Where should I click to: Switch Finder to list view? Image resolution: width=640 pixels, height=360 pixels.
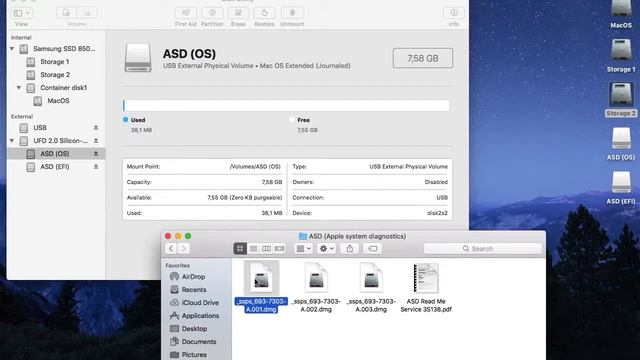point(253,249)
